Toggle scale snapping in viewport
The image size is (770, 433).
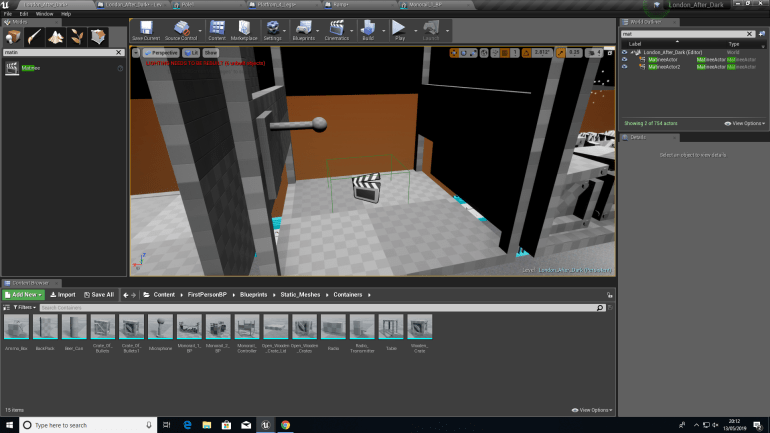560,53
